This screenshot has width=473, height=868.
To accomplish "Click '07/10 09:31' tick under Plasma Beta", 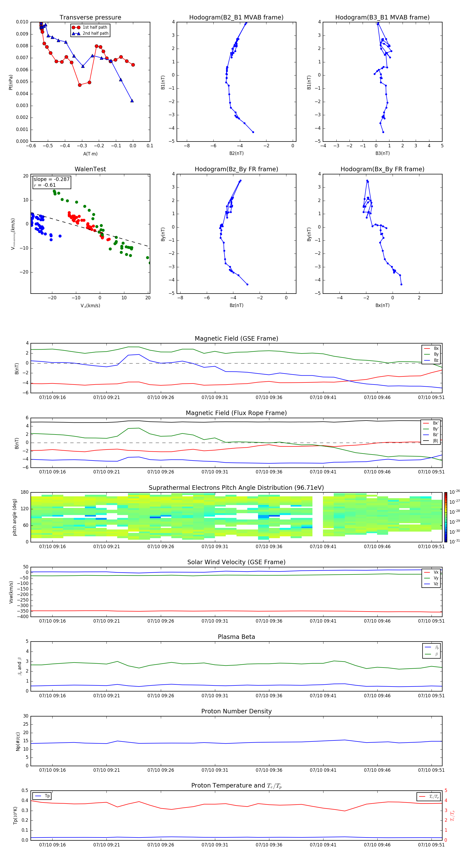I will point(215,696).
